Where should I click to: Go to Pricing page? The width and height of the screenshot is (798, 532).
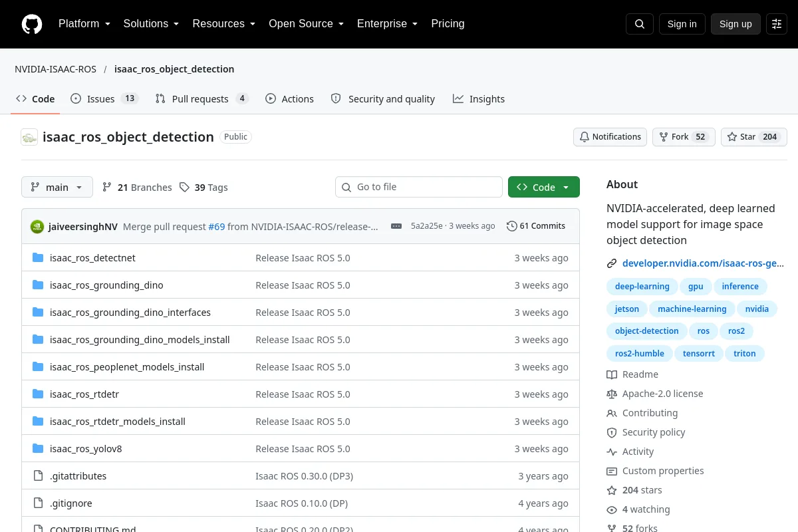448,24
